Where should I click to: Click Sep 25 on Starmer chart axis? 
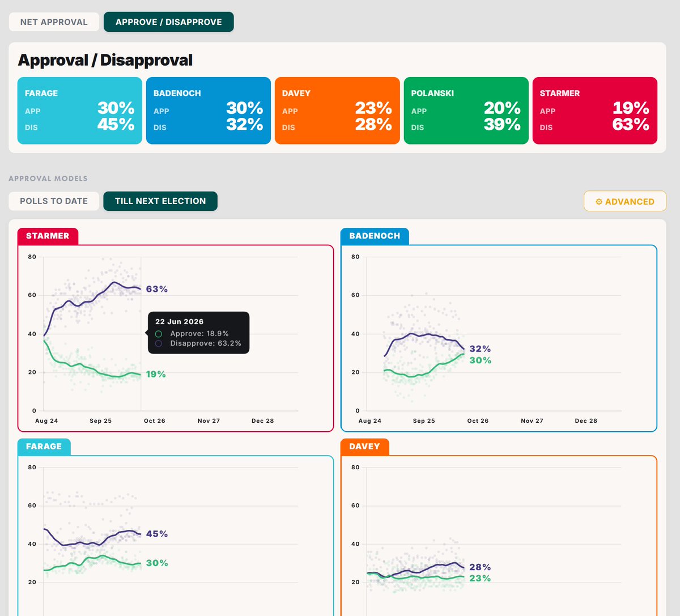click(101, 421)
